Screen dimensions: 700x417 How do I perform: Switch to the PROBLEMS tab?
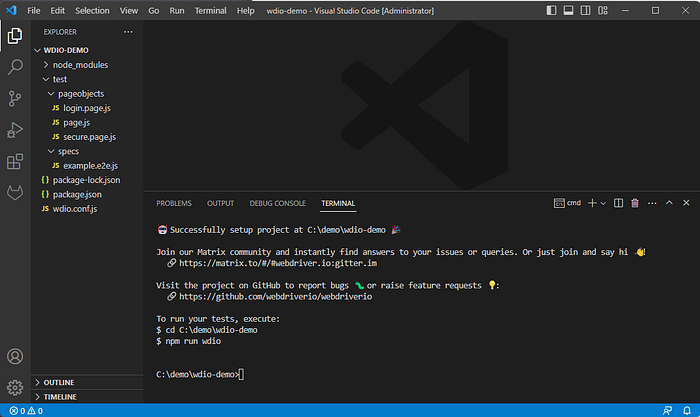tap(174, 203)
